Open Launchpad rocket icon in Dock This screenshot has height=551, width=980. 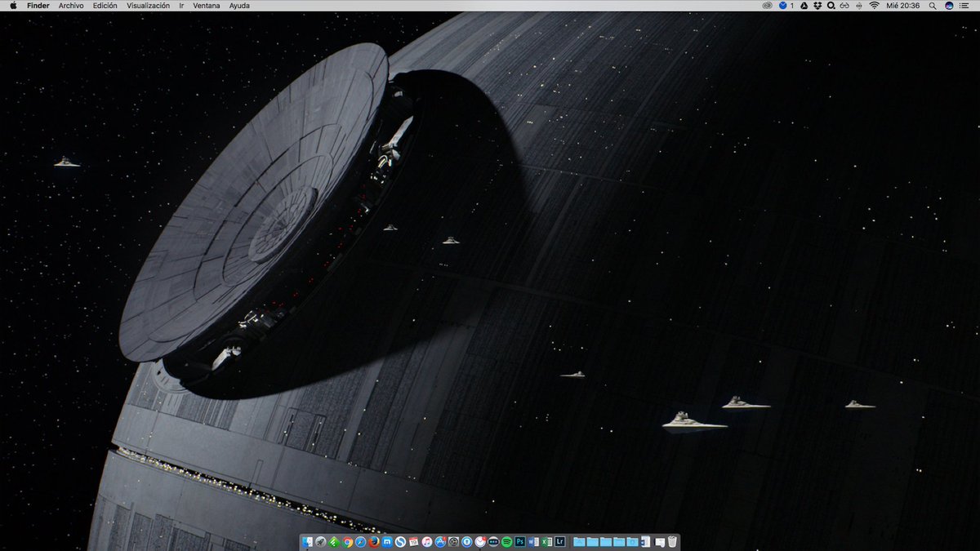[321, 542]
